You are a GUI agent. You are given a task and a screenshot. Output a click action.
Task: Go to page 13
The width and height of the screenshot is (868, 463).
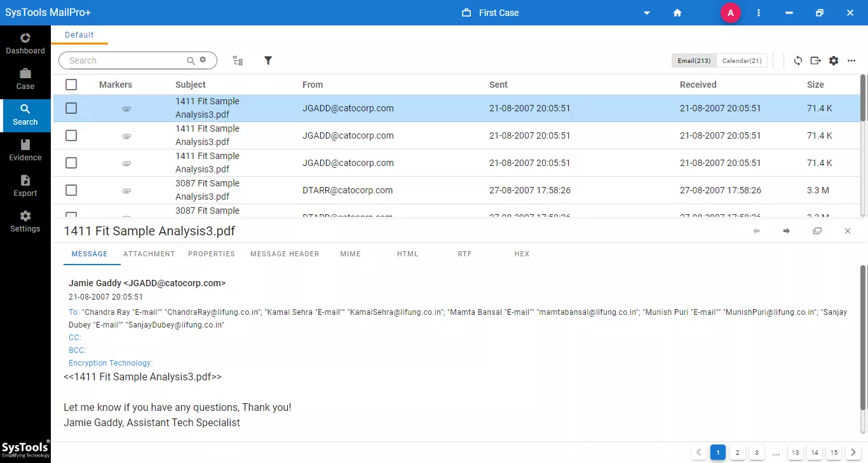796,453
